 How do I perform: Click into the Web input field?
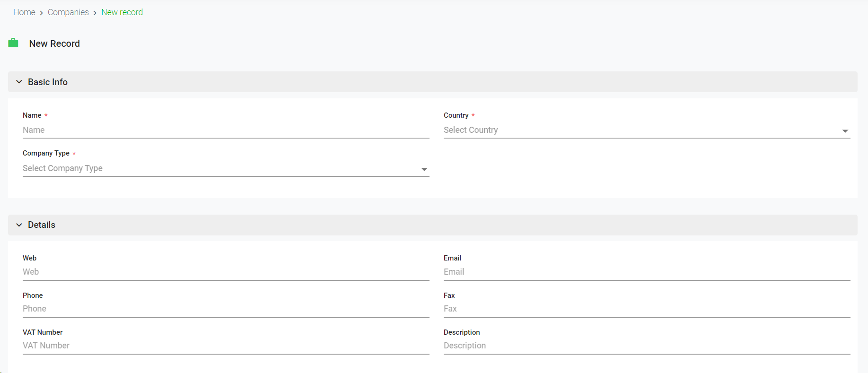coord(226,272)
